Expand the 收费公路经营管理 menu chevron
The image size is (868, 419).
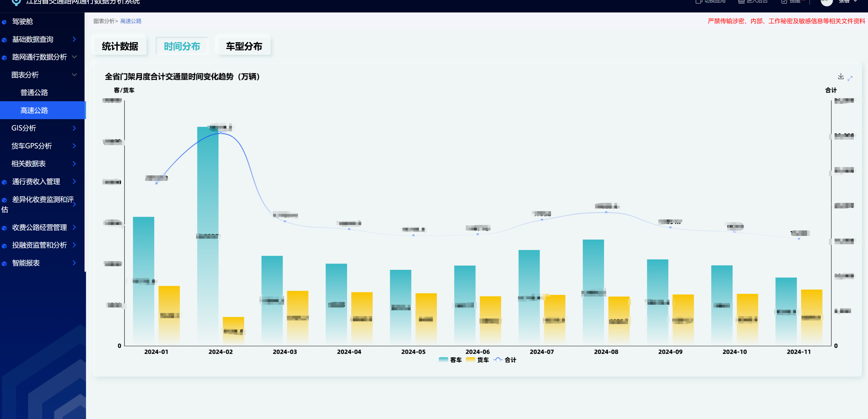(x=75, y=227)
